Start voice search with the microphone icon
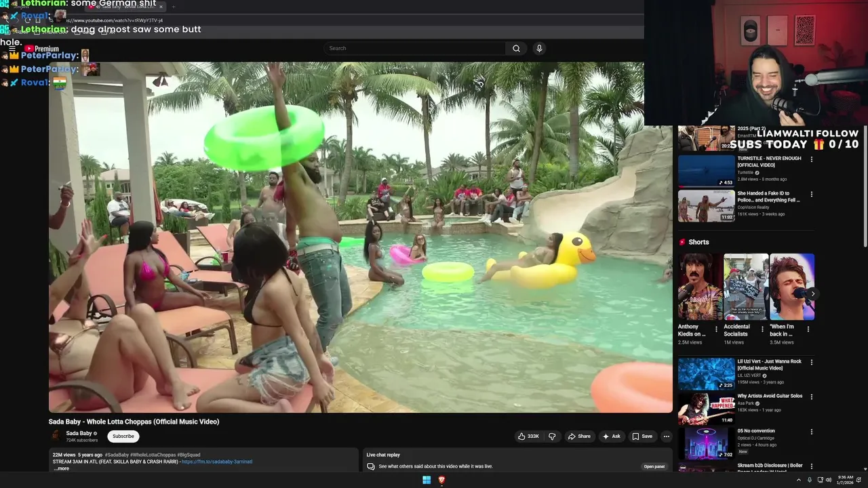Image resolution: width=868 pixels, height=488 pixels. [539, 48]
